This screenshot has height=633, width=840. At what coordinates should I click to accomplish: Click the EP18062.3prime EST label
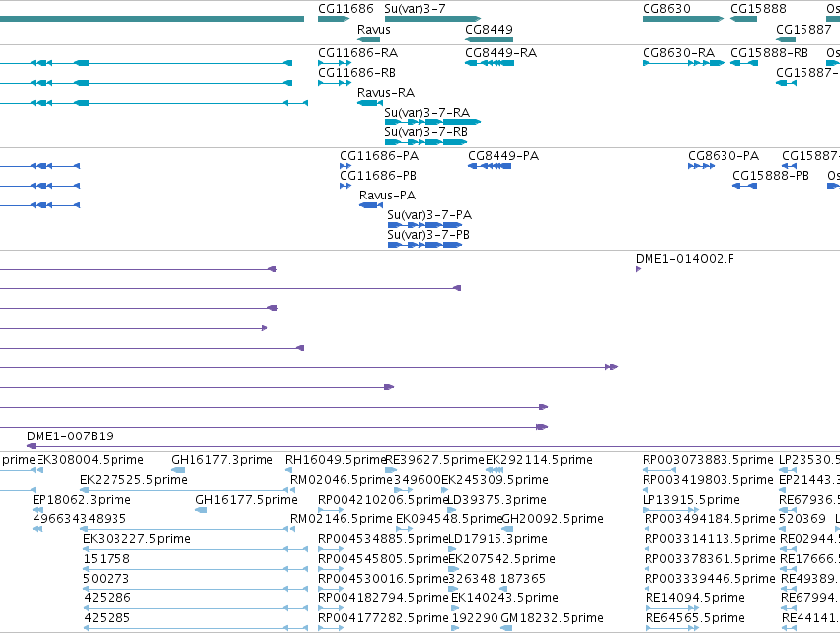[x=81, y=500]
